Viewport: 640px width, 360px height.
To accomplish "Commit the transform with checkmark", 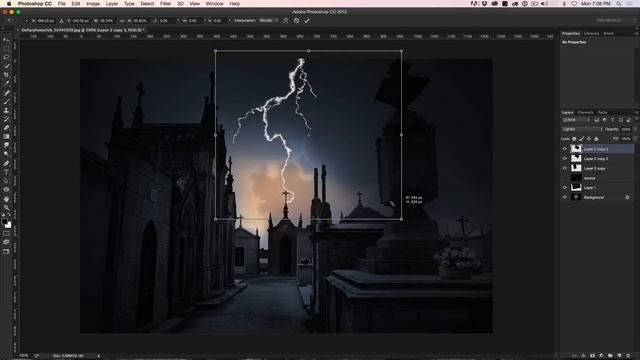I will click(x=307, y=20).
